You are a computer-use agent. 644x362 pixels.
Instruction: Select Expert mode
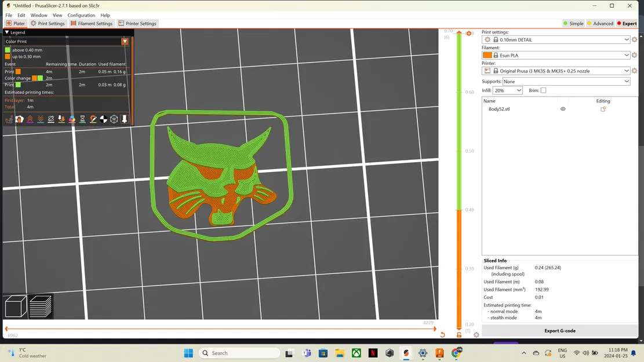point(627,23)
